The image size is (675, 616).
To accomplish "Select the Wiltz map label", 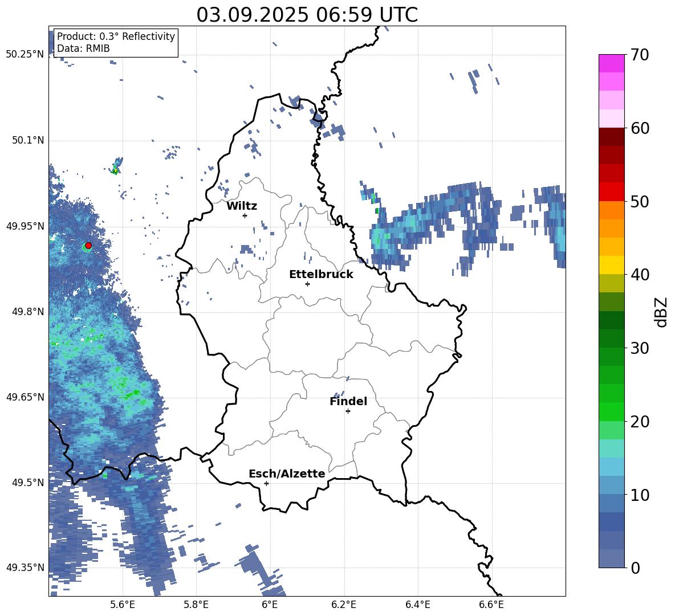I will [242, 206].
